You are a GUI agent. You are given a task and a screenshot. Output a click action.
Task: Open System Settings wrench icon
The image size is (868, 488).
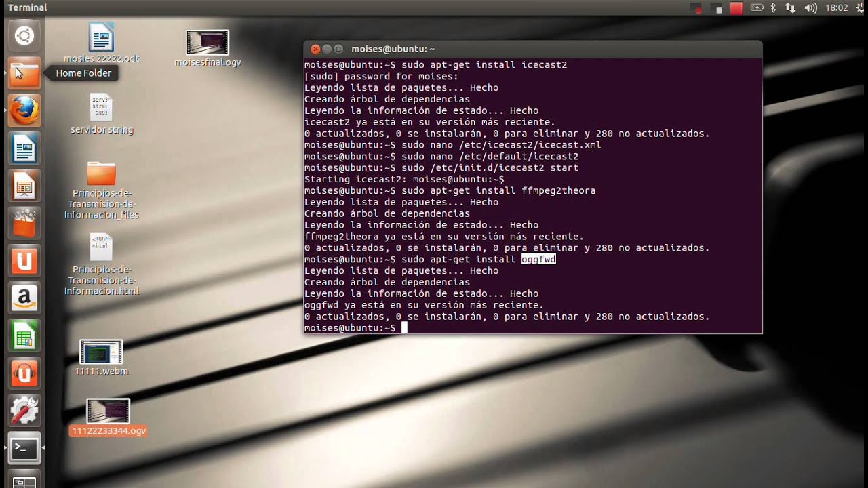pos(24,411)
